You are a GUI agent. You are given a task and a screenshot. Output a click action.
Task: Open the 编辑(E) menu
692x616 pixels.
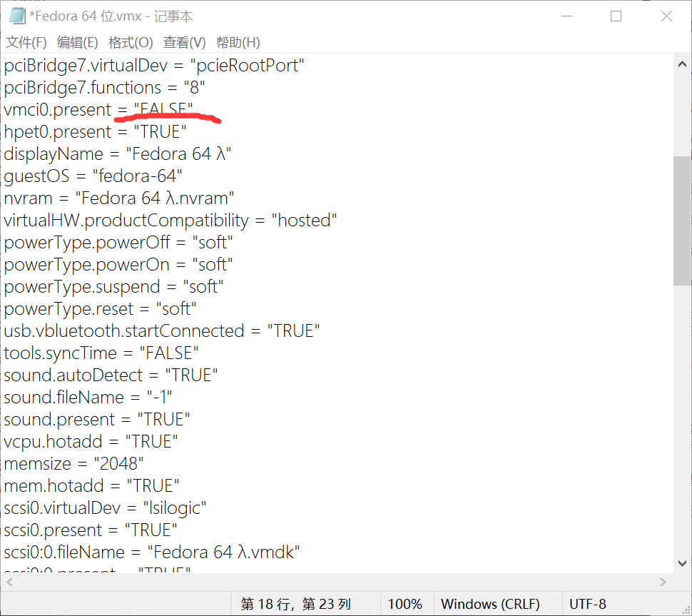(x=78, y=42)
